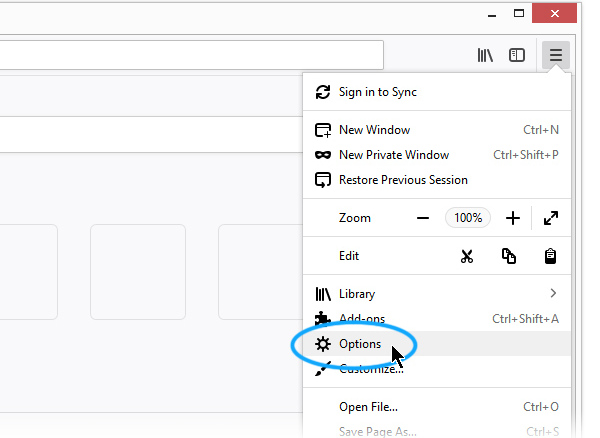Select Restore Previous Session

click(x=437, y=180)
